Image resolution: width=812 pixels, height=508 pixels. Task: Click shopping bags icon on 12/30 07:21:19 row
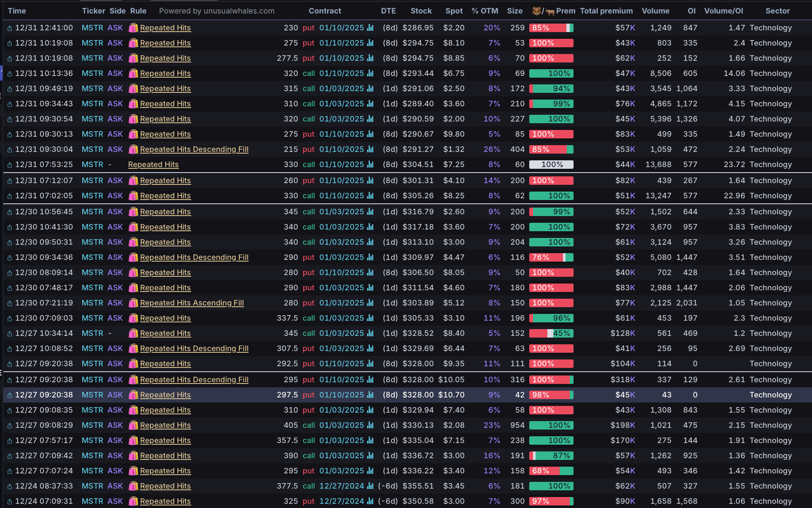133,303
